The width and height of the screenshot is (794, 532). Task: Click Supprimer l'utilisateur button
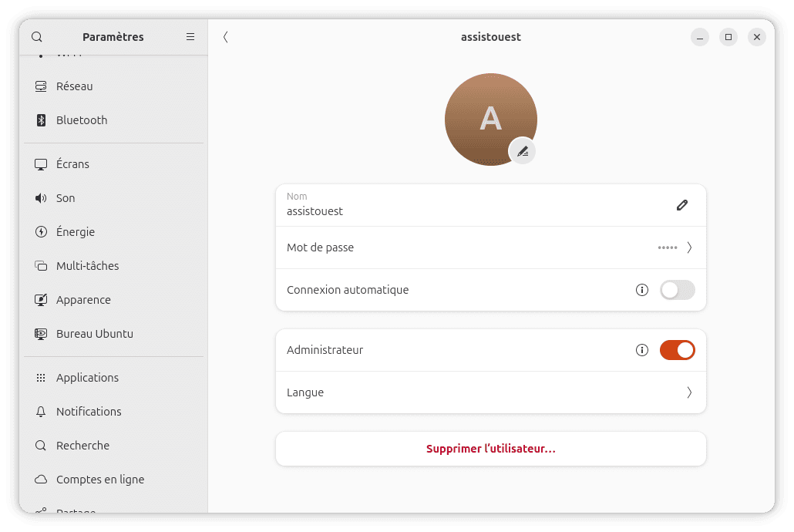point(491,449)
